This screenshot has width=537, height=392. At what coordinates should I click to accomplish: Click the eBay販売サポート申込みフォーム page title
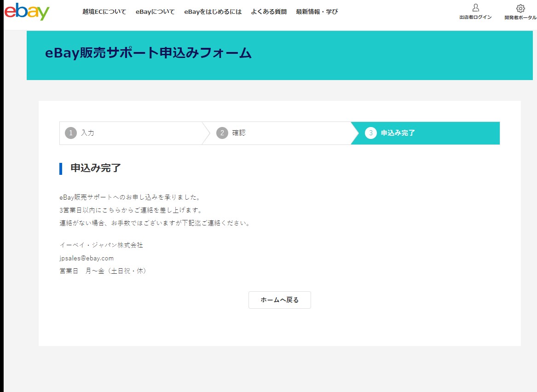(x=148, y=53)
